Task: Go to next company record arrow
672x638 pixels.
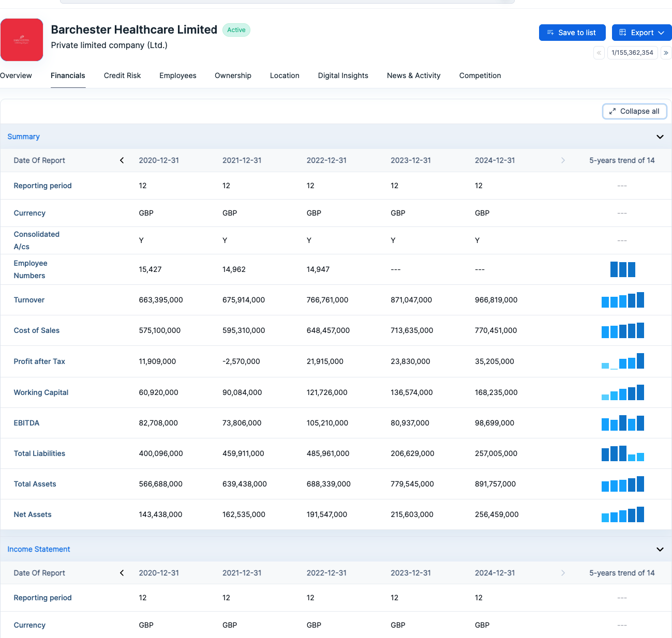Action: [x=666, y=53]
